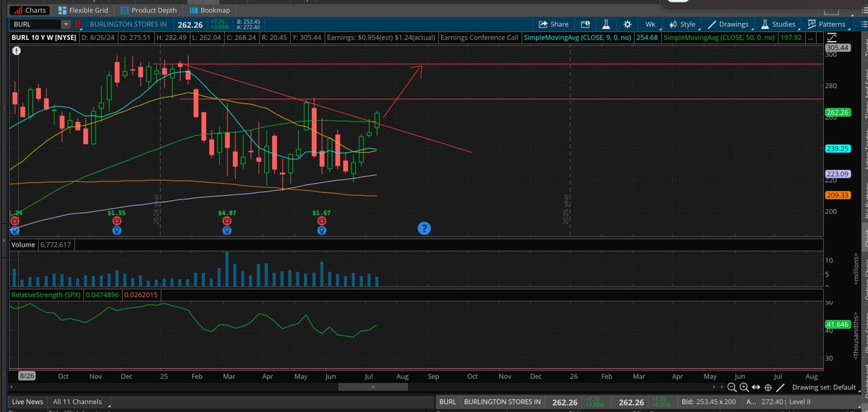Click the Flexible Grid layout icon
The width and height of the screenshot is (868, 412).
63,10
